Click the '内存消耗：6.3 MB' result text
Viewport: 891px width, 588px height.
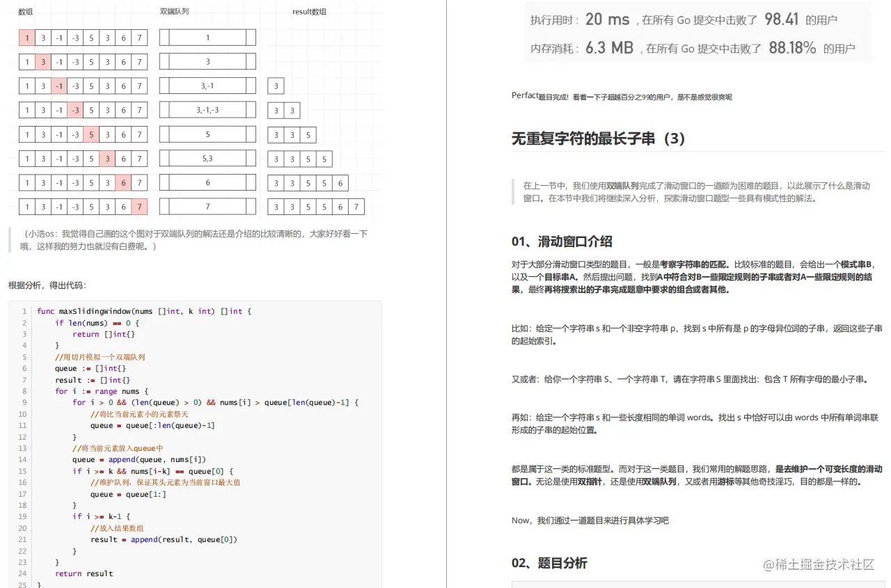pyautogui.click(x=581, y=48)
